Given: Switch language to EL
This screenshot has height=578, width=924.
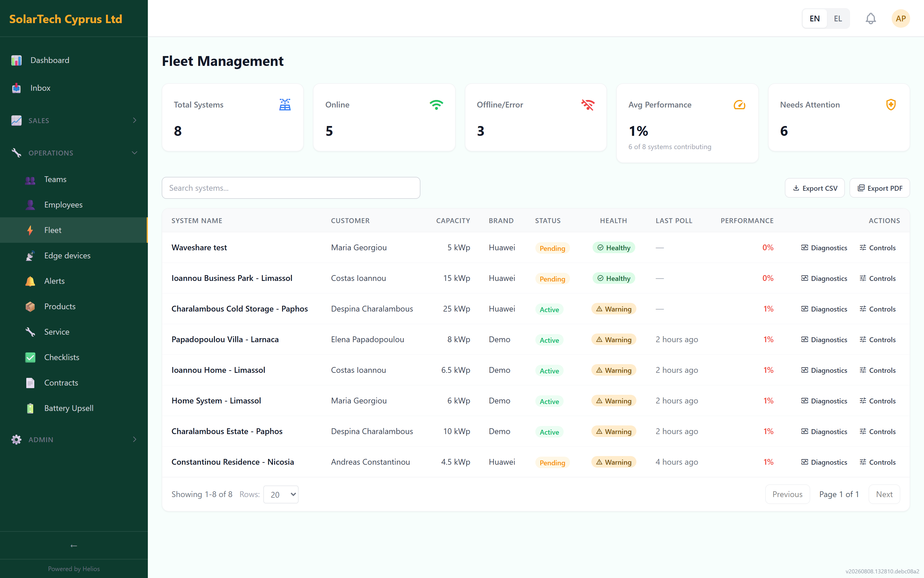Looking at the screenshot, I should coord(838,18).
